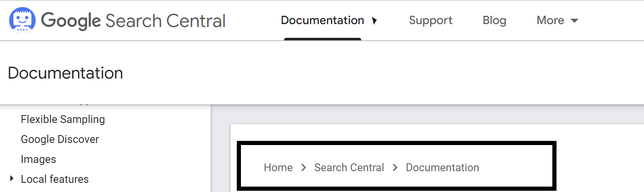Click the Documentation page heading

66,73
